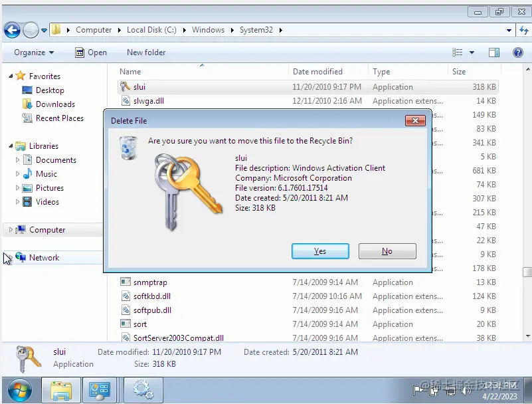Image resolution: width=532 pixels, height=404 pixels.
Task: Sort by Date modified column header
Action: pos(317,72)
